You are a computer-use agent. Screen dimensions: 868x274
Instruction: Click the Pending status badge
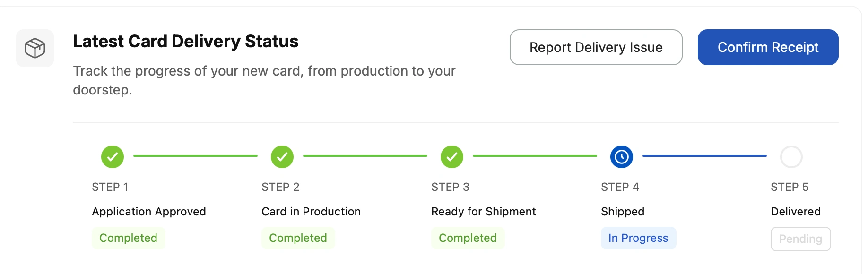(800, 239)
